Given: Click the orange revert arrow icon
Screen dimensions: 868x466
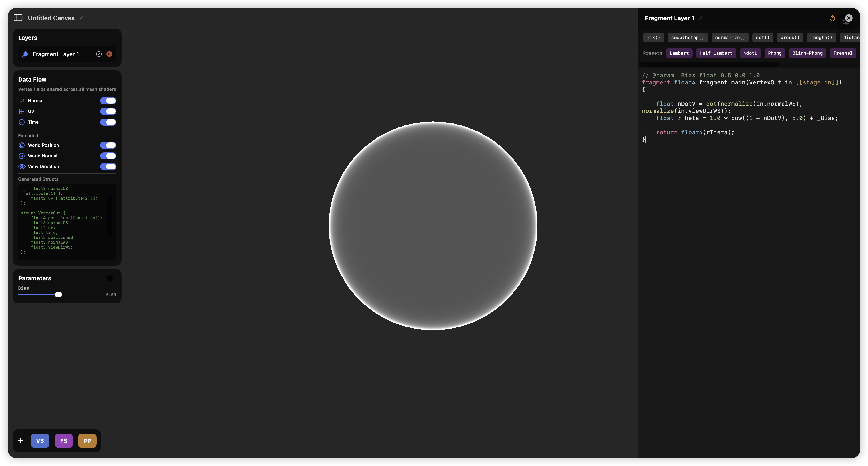Looking at the screenshot, I should coord(832,18).
